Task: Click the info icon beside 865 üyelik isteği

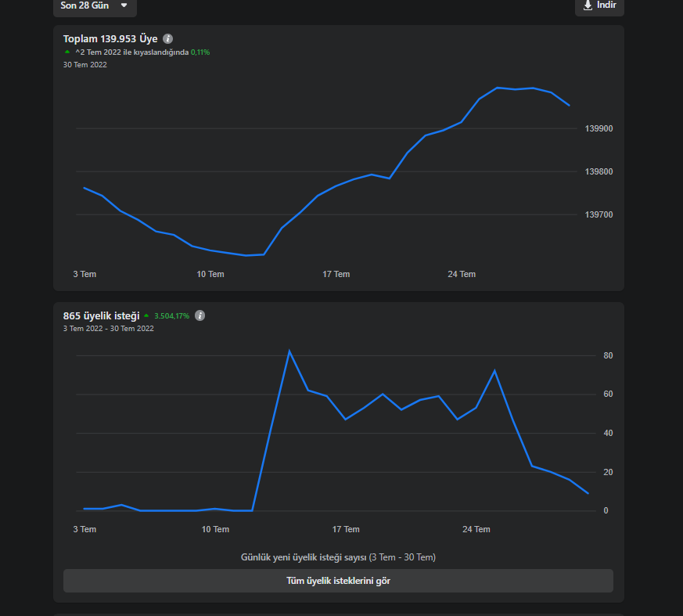Action: click(200, 316)
